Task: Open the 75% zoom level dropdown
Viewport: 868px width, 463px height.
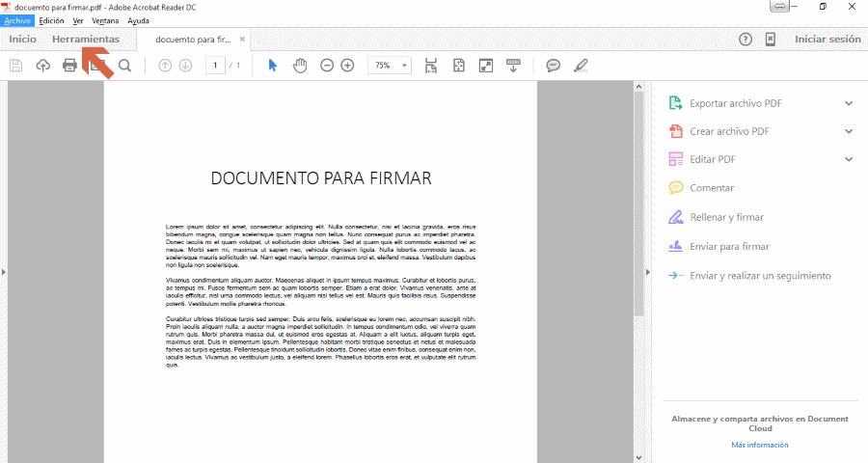Action: pos(405,66)
